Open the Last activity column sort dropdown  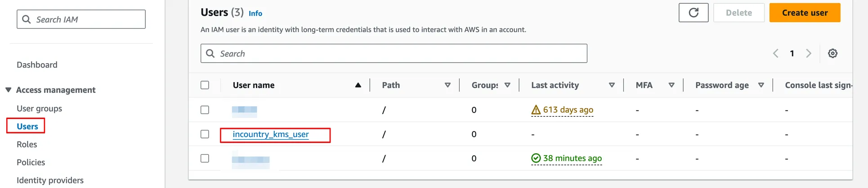coord(612,85)
